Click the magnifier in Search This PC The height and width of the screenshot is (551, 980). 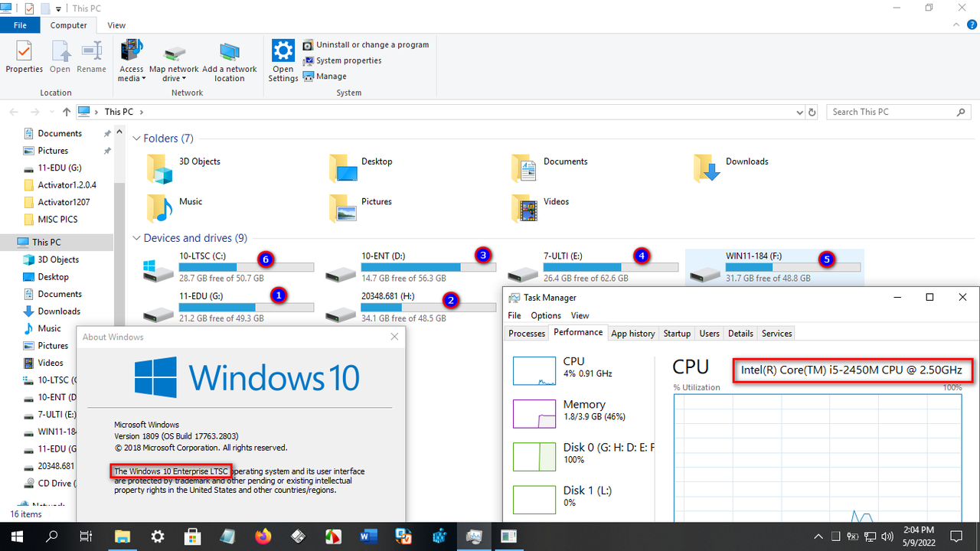(962, 112)
